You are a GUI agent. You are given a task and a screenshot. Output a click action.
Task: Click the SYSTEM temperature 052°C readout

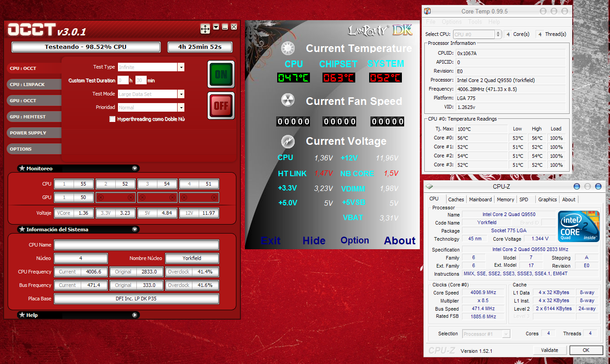click(385, 78)
